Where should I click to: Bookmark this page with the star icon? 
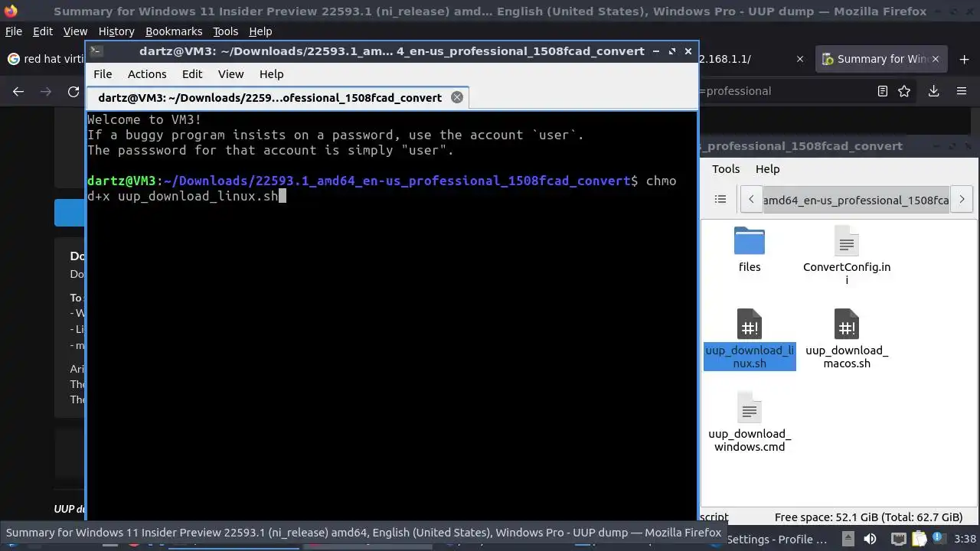click(x=904, y=91)
